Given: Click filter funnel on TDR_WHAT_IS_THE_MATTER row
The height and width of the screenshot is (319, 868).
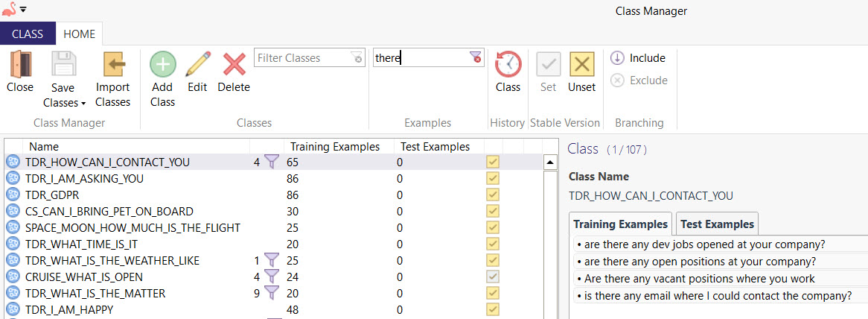Looking at the screenshot, I should [272, 293].
